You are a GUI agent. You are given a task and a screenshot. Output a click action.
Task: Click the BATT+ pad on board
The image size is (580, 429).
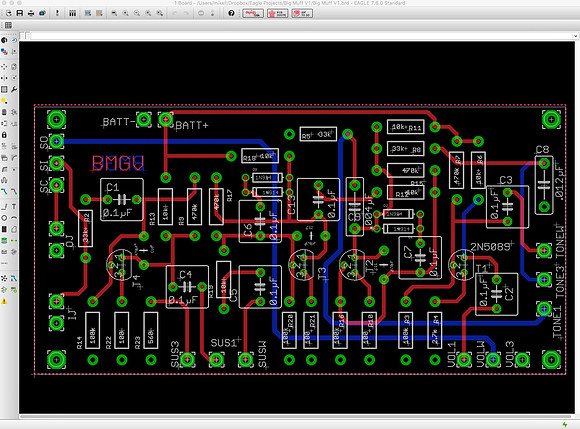pos(166,119)
